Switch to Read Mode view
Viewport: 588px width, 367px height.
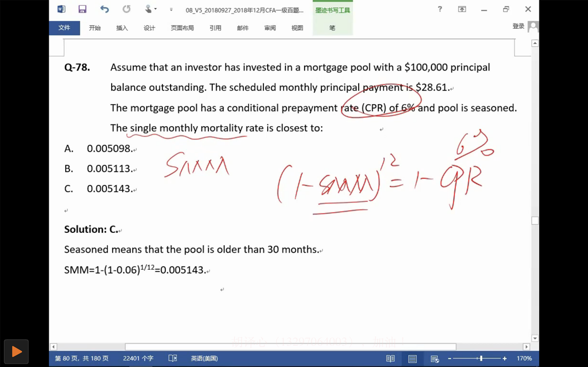click(390, 359)
